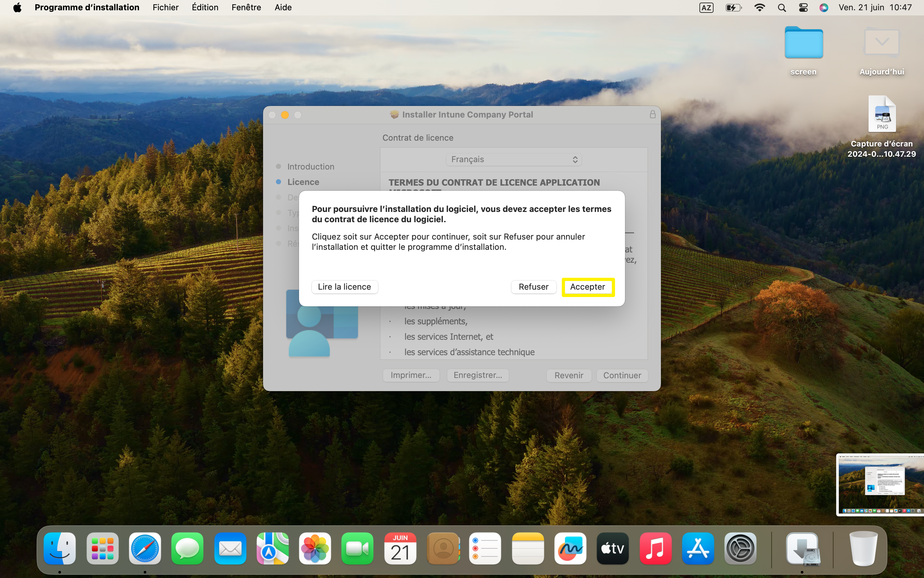Click the Continuer button in the installer
Screen dimensions: 924x578
(x=622, y=375)
